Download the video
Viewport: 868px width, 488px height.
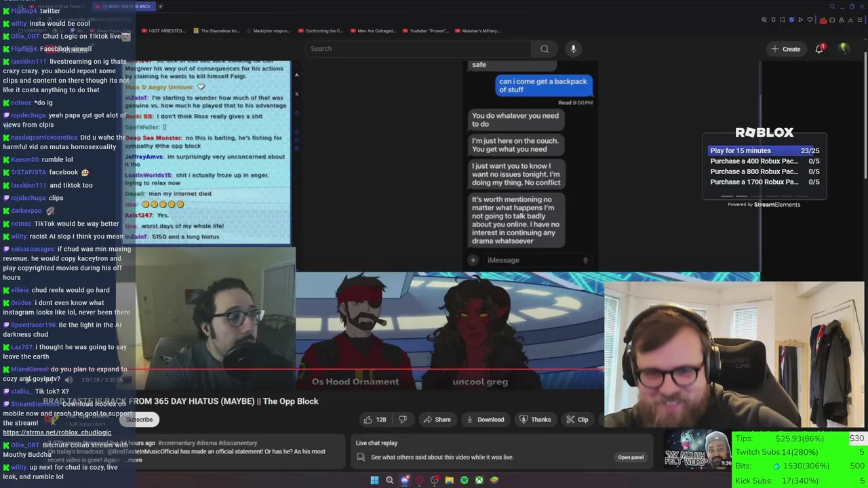coord(485,420)
